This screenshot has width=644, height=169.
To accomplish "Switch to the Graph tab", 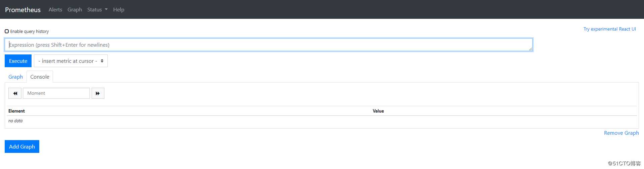I will pyautogui.click(x=15, y=77).
